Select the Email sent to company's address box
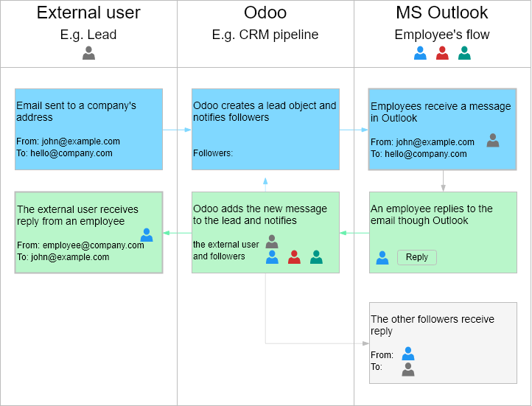 pos(88,129)
